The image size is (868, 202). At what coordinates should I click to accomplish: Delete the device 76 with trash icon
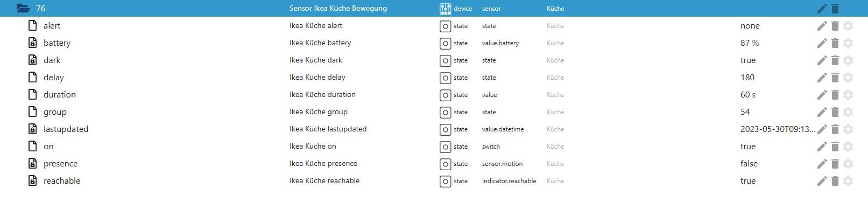(835, 8)
